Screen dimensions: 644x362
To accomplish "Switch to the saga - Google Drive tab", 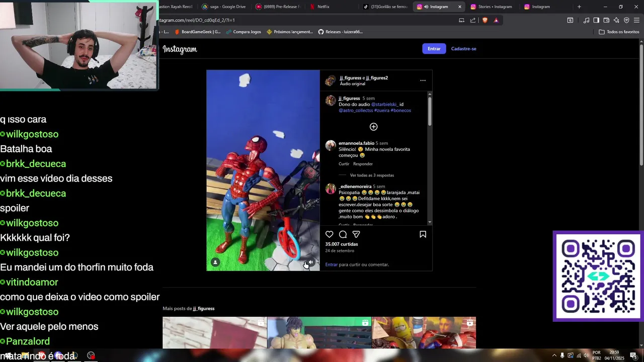I will [x=224, y=7].
